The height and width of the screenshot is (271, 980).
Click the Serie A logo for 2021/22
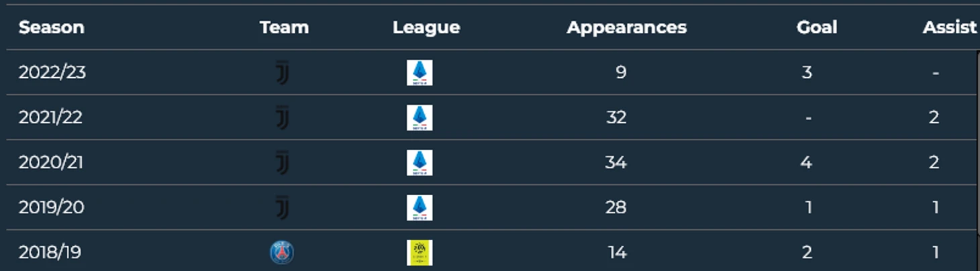420,117
